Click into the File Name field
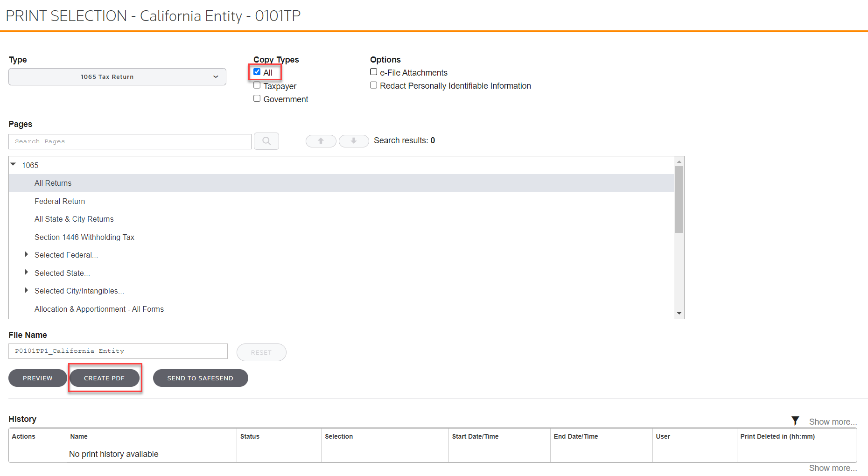868x476 pixels. click(118, 351)
